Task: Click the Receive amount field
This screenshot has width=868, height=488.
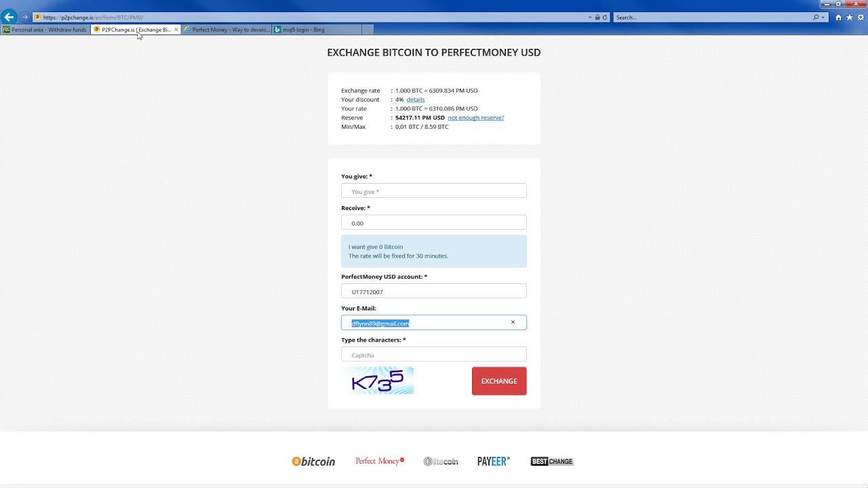Action: coord(434,223)
